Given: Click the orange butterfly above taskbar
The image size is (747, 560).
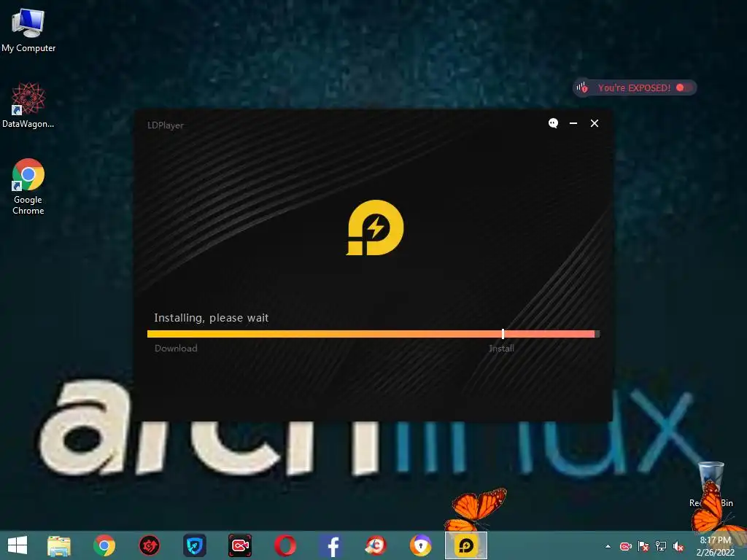Looking at the screenshot, I should (476, 510).
